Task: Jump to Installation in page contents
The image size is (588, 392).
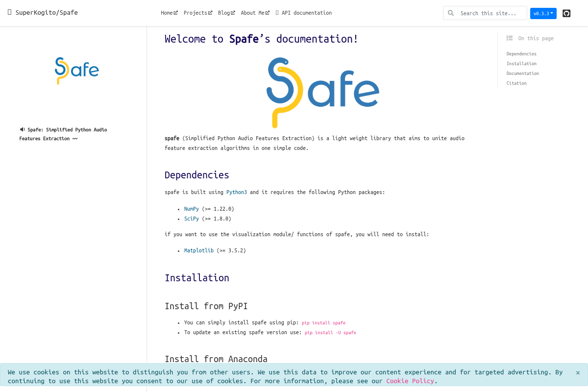Action: tap(521, 64)
